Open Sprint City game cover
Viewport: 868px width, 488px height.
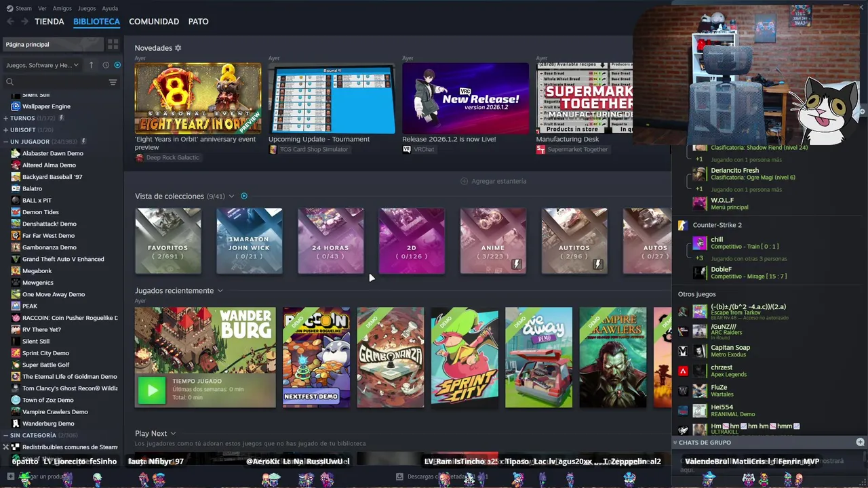click(x=465, y=357)
